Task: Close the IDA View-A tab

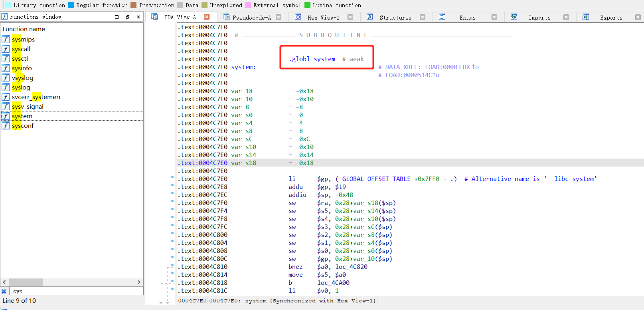Action: click(x=207, y=17)
